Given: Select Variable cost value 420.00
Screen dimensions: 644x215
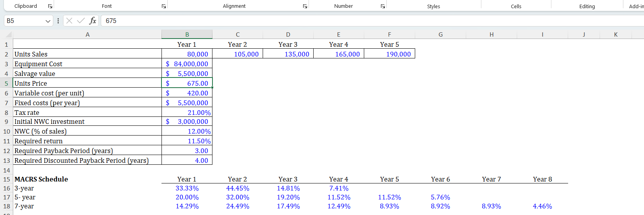Looking at the screenshot, I should [187, 93].
